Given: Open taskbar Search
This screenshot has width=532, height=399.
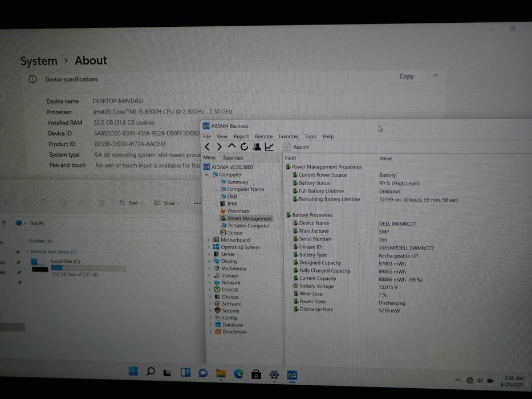Looking at the screenshot, I should tap(151, 372).
